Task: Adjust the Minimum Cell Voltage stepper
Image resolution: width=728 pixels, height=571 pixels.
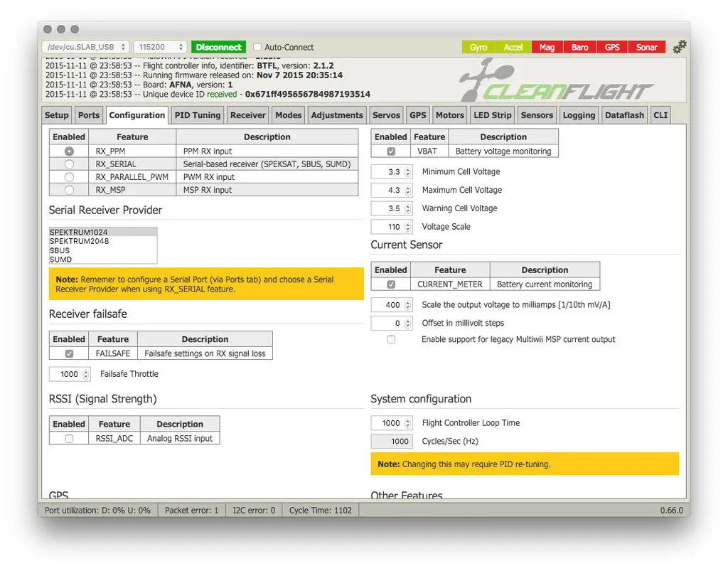Action: click(x=407, y=172)
